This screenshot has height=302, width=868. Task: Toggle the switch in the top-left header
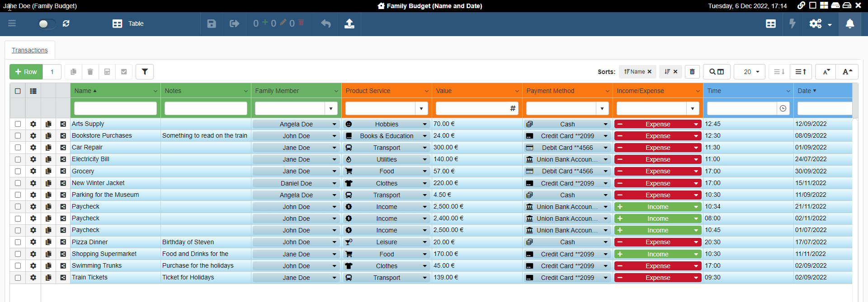coord(46,24)
